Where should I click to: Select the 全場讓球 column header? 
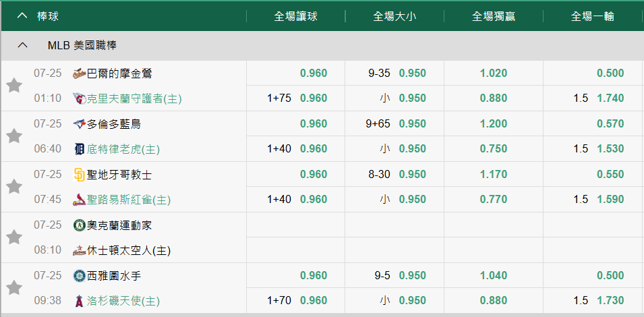click(x=296, y=16)
